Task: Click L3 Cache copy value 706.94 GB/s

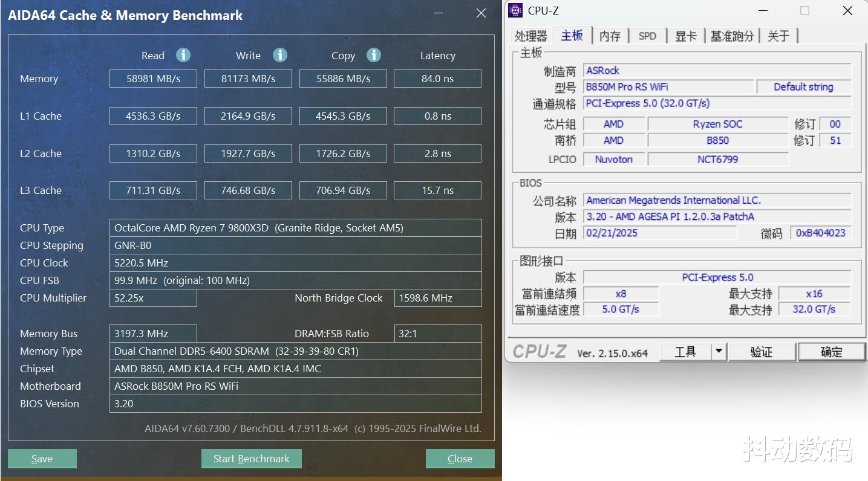Action: 343,190
